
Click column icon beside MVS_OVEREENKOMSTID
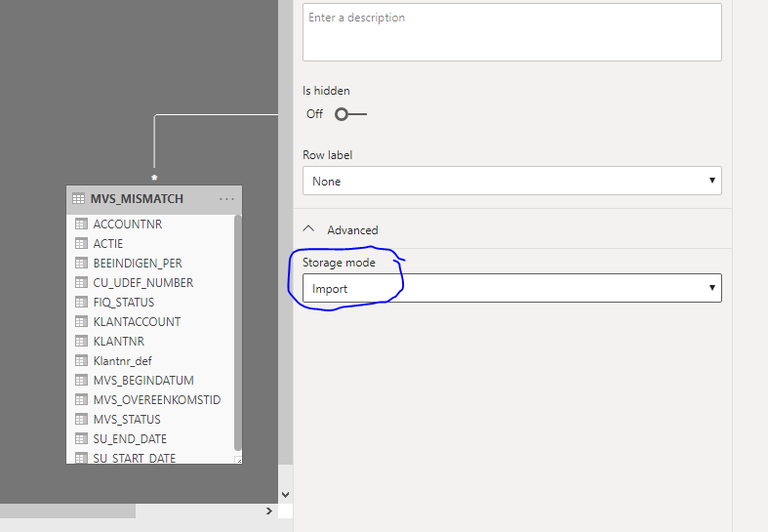[x=81, y=400]
